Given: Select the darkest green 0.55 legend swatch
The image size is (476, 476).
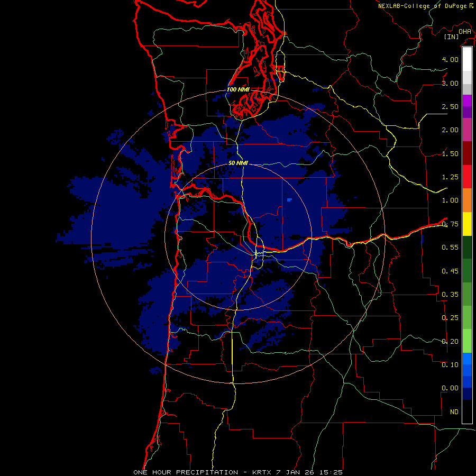Looking at the screenshot, I should tap(467, 247).
